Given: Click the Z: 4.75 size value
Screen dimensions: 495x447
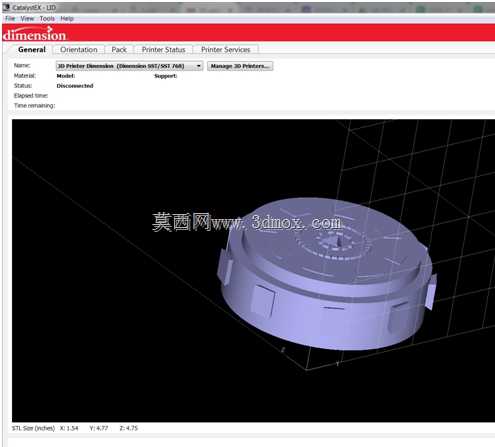Looking at the screenshot, I should (128, 428).
